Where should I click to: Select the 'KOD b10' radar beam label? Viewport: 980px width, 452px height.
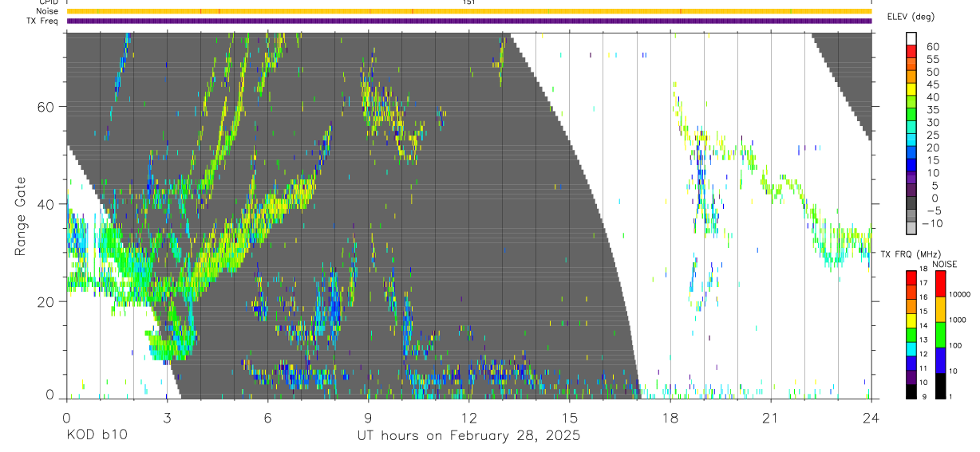[96, 436]
